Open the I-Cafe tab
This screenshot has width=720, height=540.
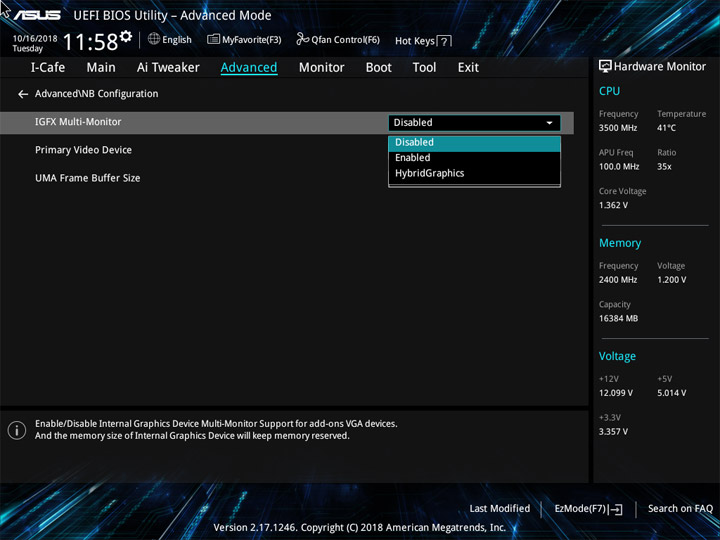tap(48, 68)
